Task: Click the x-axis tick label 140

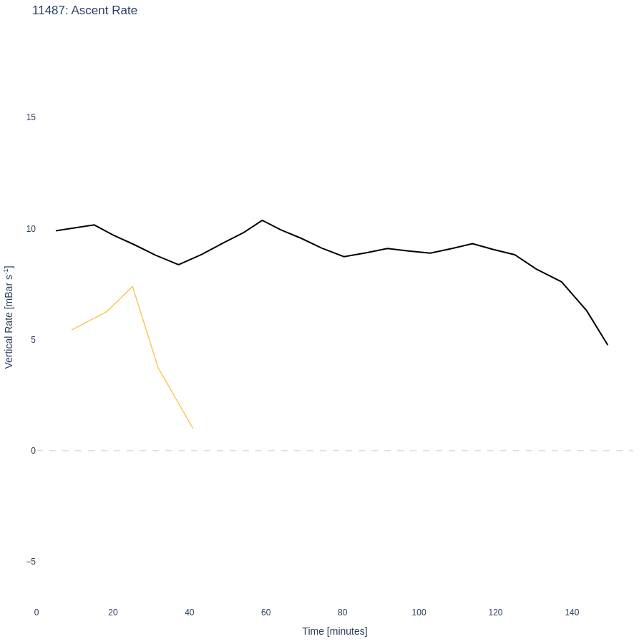Action: [x=572, y=613]
